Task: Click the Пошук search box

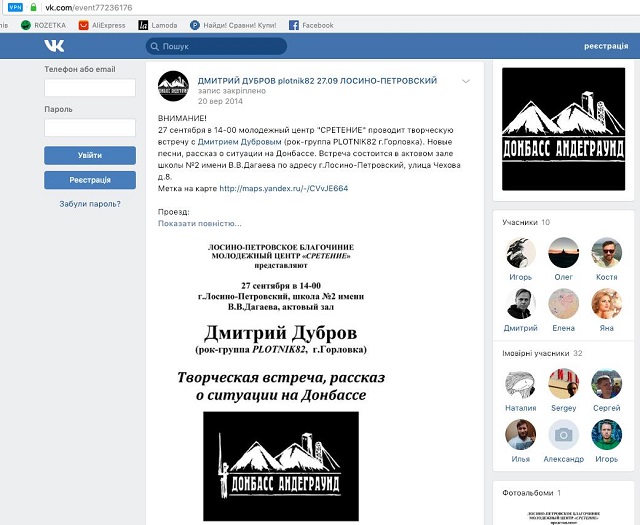Action: click(216, 46)
